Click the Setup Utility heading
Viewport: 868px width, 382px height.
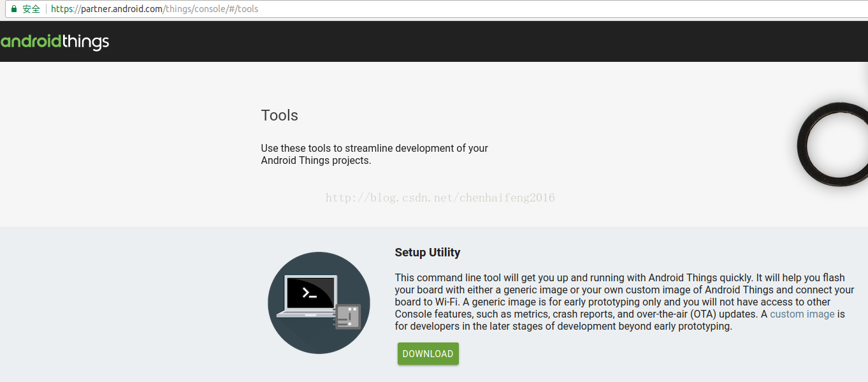(x=428, y=253)
